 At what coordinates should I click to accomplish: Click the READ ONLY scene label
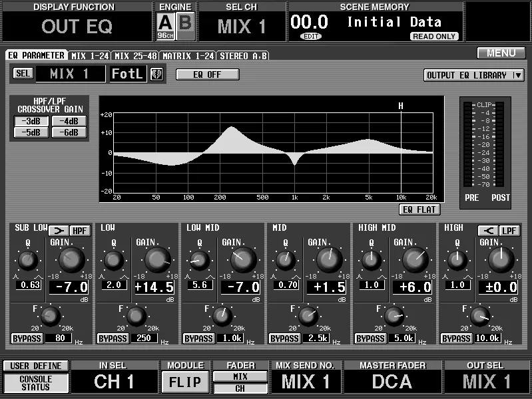pyautogui.click(x=434, y=37)
